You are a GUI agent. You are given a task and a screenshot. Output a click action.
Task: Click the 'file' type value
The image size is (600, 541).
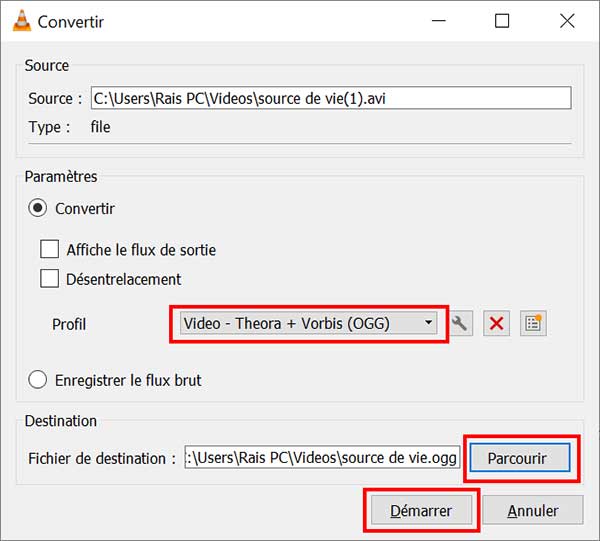(100, 127)
